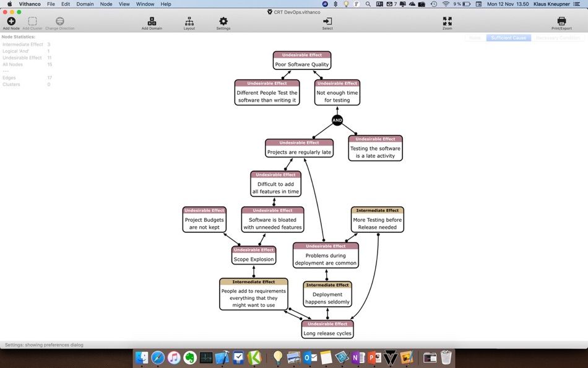
Task: Open iTunes from the Dock
Action: (174, 358)
